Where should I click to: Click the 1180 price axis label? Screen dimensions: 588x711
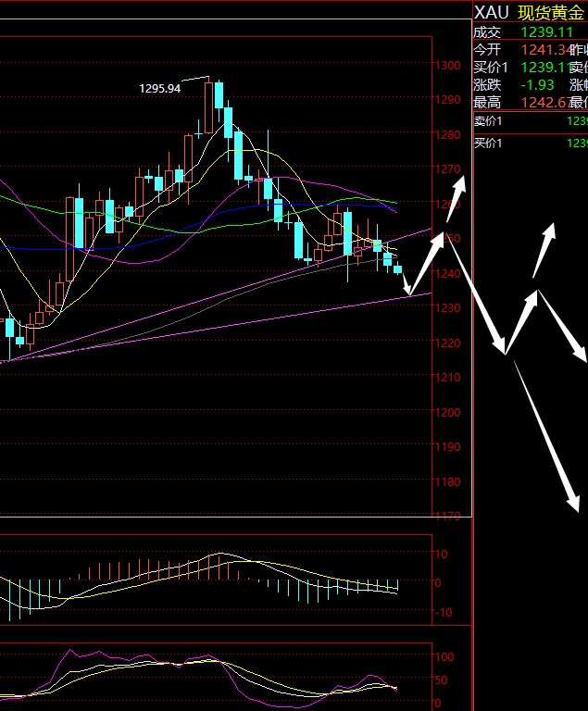point(448,481)
